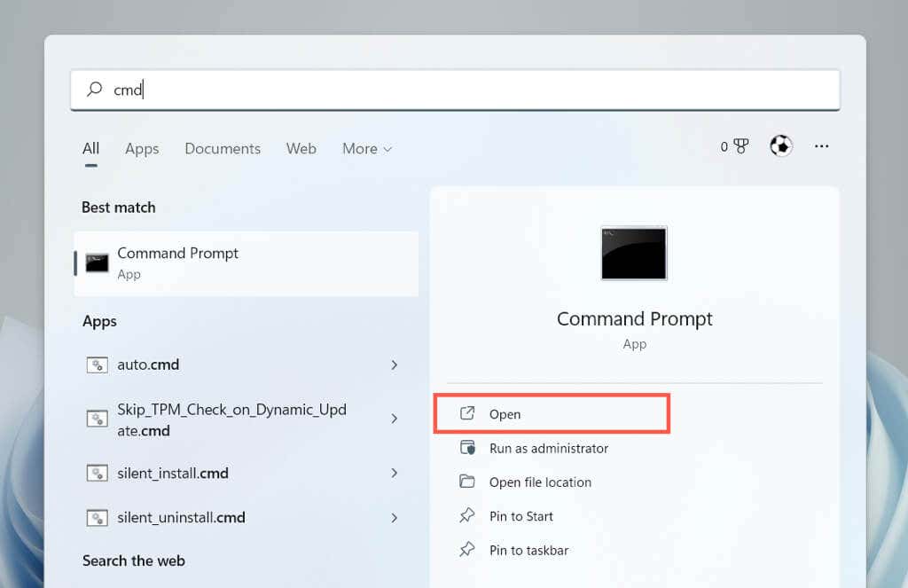Expand silent_uninstall.cmd result chevron

395,518
